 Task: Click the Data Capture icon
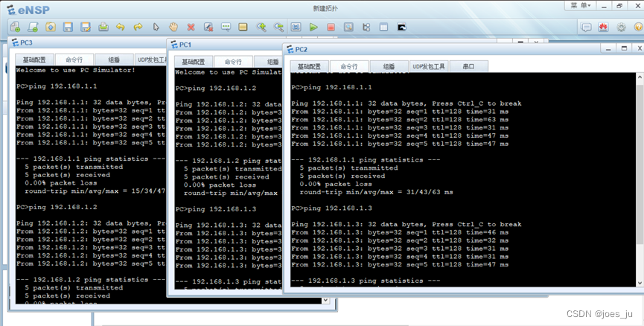[348, 27]
